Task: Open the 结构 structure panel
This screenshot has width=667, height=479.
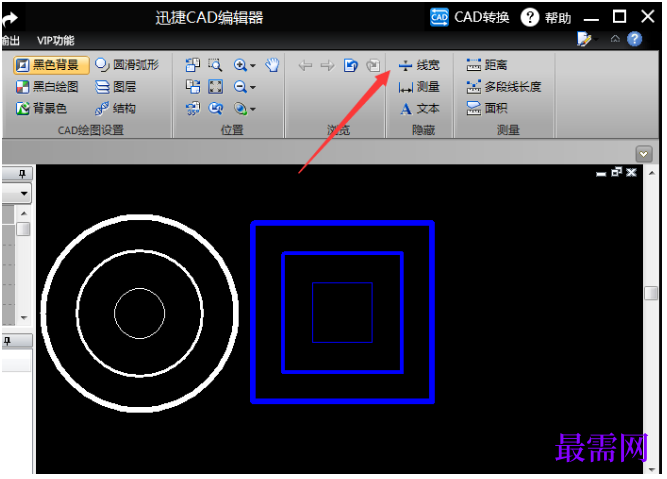Action: [x=116, y=108]
